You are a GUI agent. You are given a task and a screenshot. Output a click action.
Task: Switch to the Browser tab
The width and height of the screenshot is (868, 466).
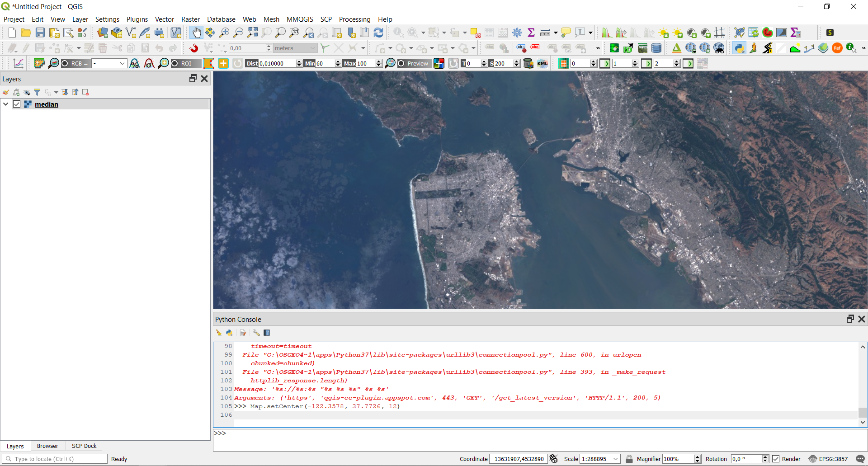(47, 446)
